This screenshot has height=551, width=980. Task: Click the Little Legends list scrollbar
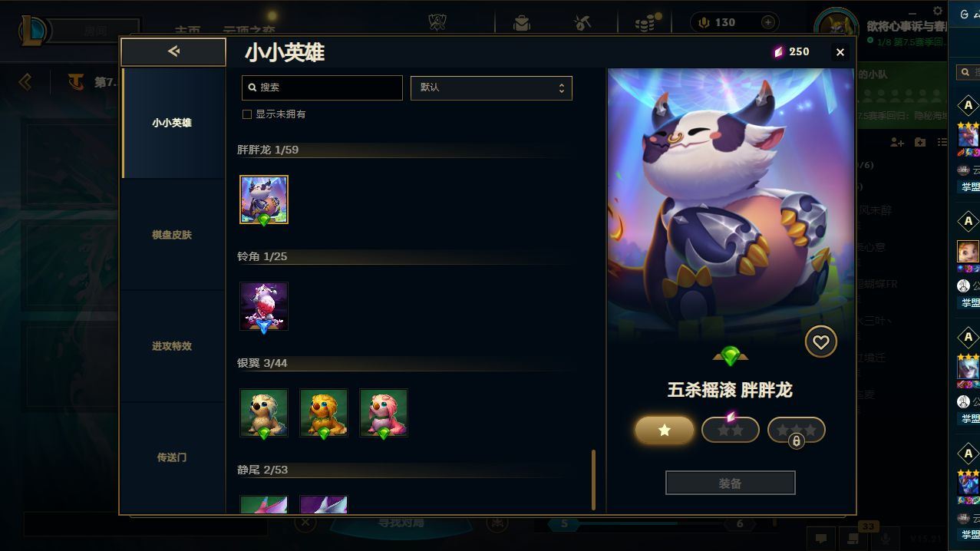tap(593, 480)
